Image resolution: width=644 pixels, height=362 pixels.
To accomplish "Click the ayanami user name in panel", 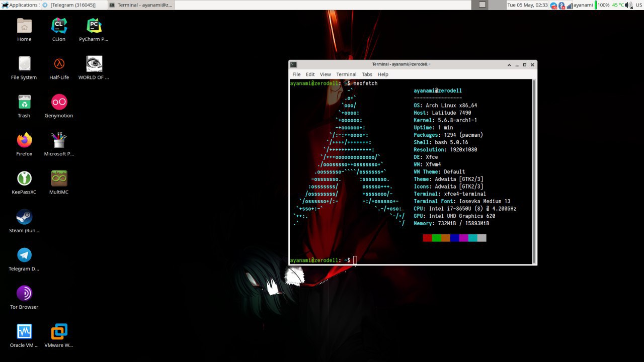I will click(x=583, y=5).
